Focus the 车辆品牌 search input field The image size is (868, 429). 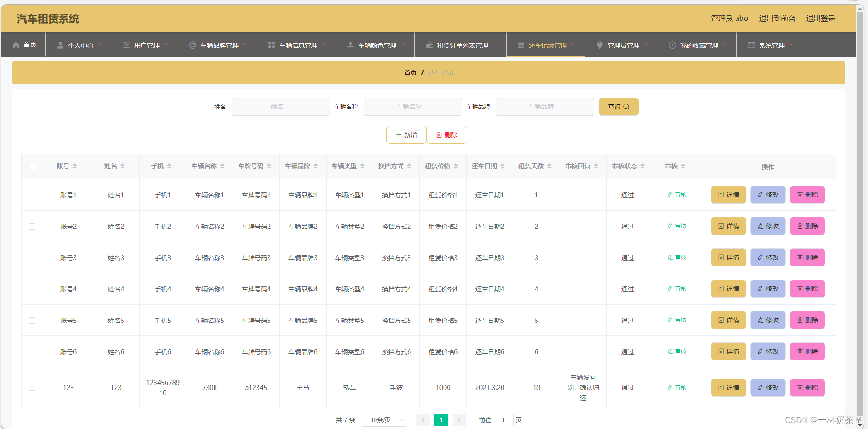point(545,107)
